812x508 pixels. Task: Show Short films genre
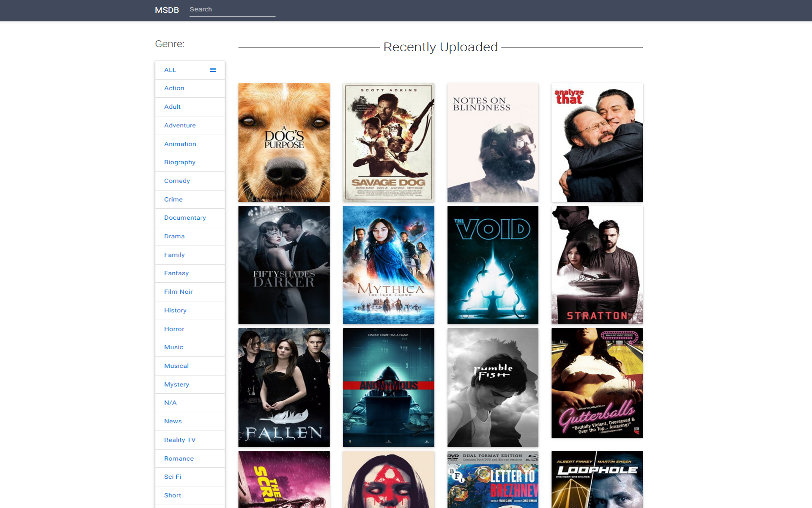point(190,495)
